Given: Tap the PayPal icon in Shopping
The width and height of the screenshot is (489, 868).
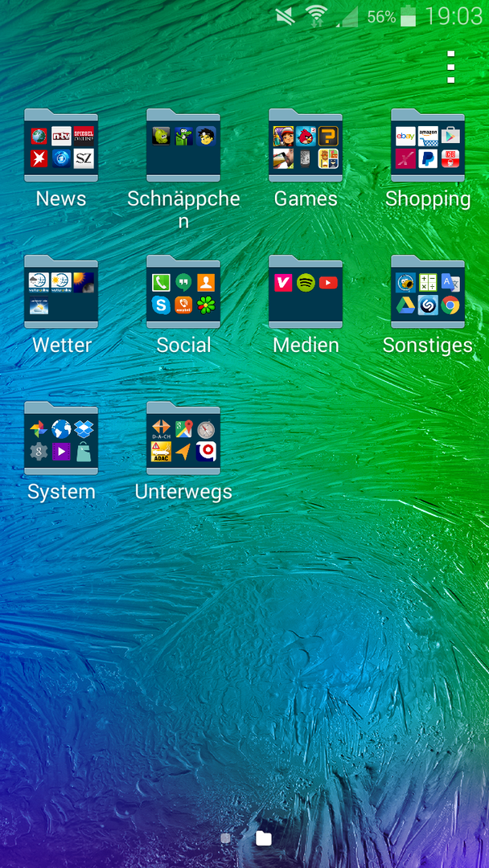Looking at the screenshot, I should point(428,159).
